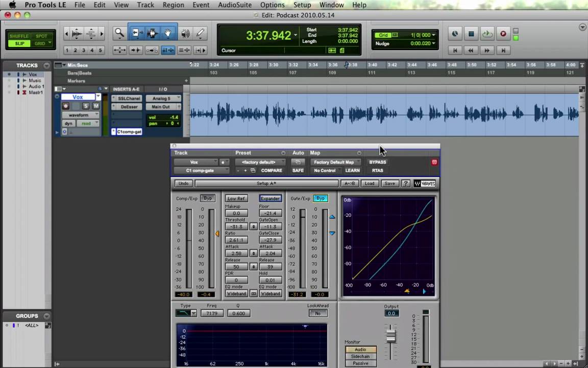Screen dimensions: 588x368
Task: Open the GROUPS list menu
Action: [46, 316]
